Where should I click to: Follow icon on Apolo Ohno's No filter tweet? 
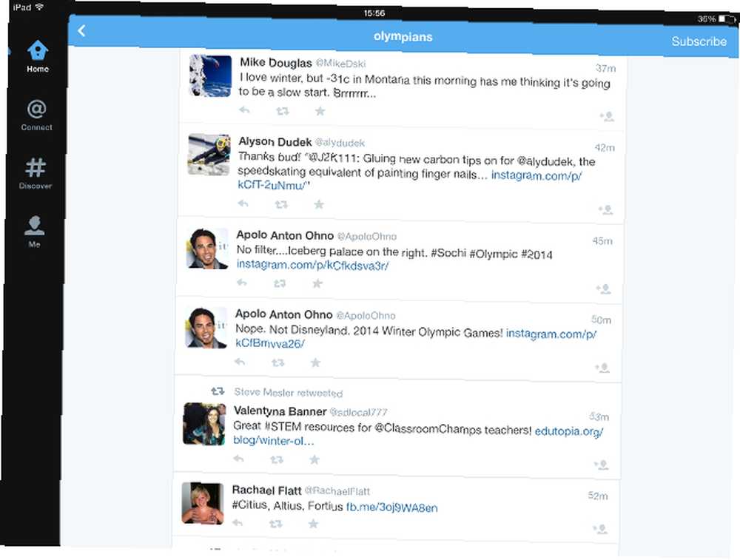[604, 289]
